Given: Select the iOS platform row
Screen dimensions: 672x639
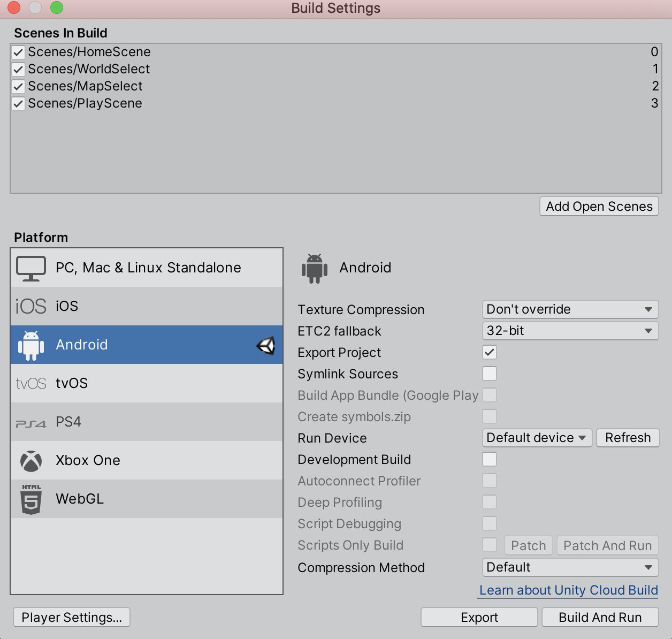Looking at the screenshot, I should (147, 306).
